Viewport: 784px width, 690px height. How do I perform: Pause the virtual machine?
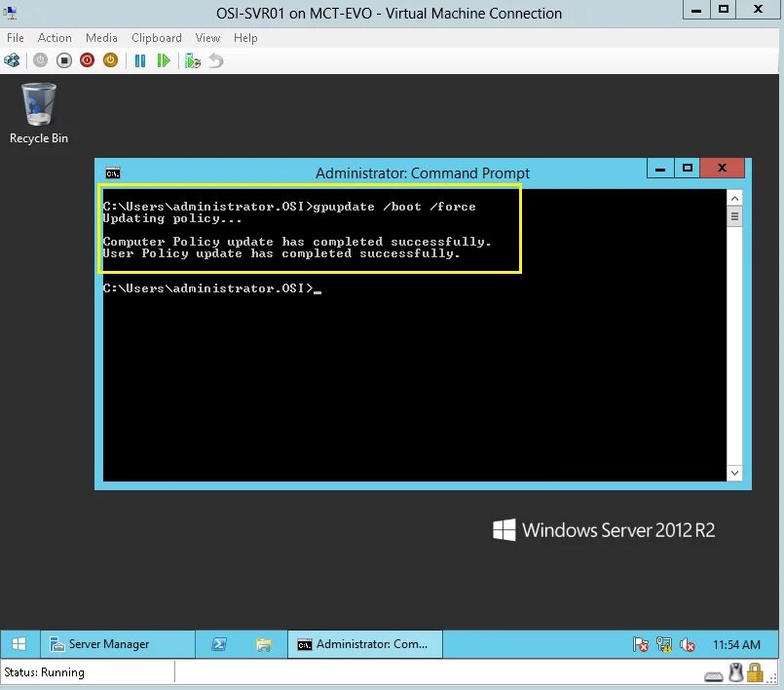[140, 61]
